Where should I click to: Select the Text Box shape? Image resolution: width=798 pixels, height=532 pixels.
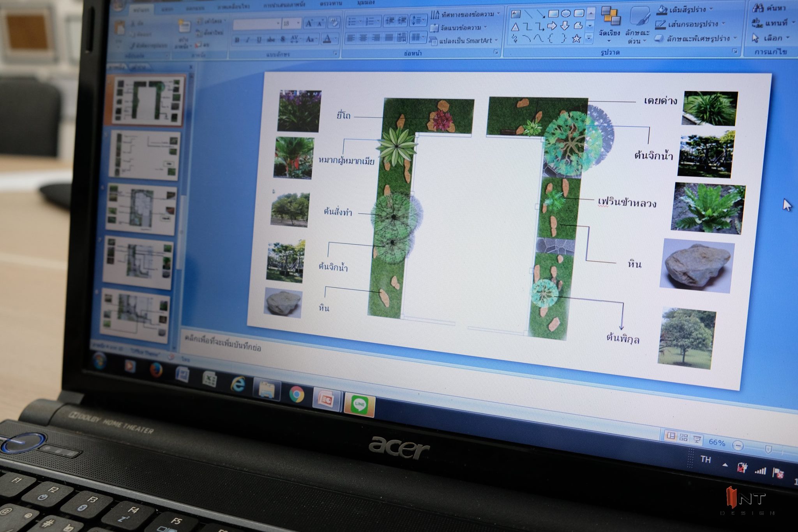[516, 14]
